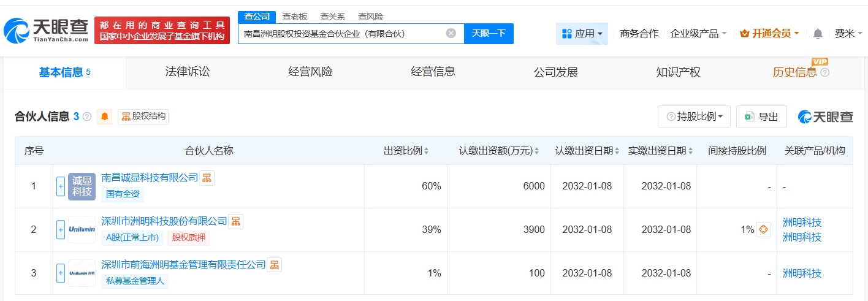Open the 企业级产品 dropdown
This screenshot has width=868, height=301.
698,34
